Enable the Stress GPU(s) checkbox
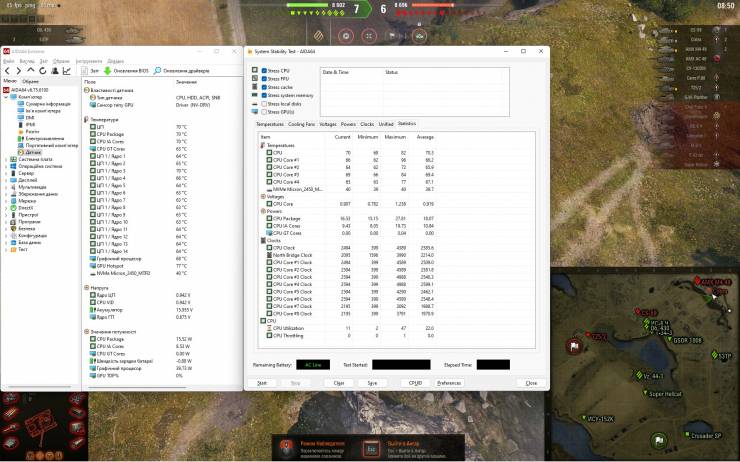 tap(264, 112)
